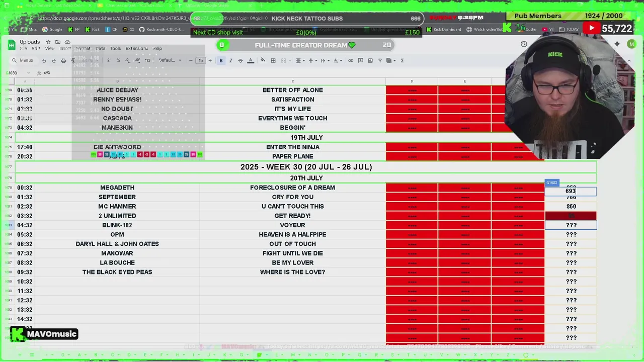Viewport: 644px width, 362px height.
Task: Click the Insert chart icon
Action: coord(370,61)
